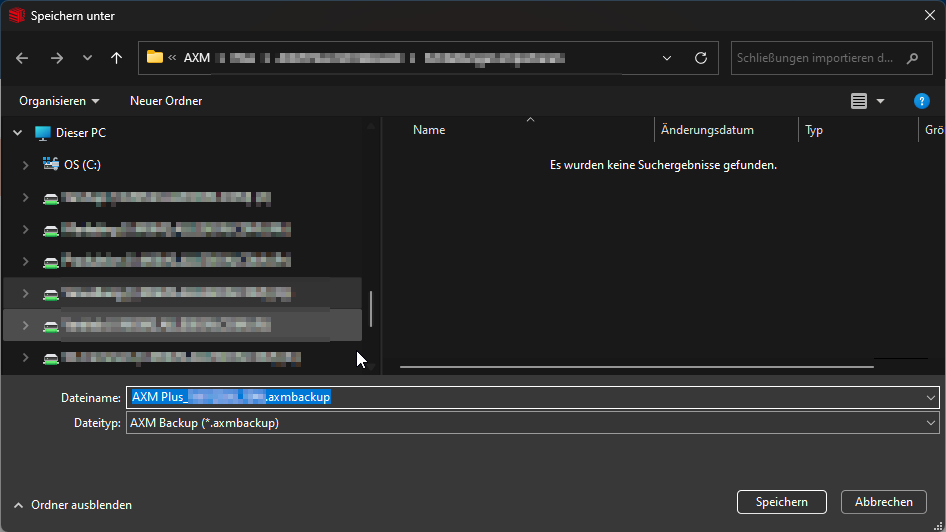Open the help question mark icon
The height and width of the screenshot is (532, 946).
pyautogui.click(x=922, y=101)
